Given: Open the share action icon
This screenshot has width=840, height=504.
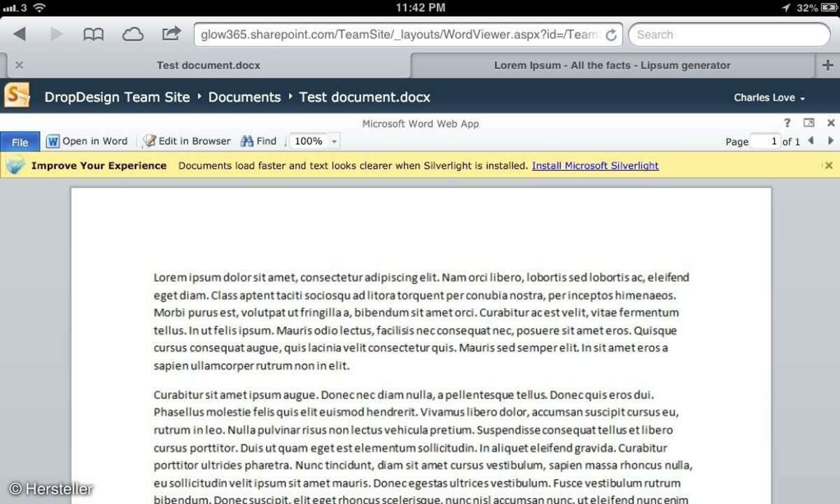Looking at the screenshot, I should pyautogui.click(x=171, y=34).
